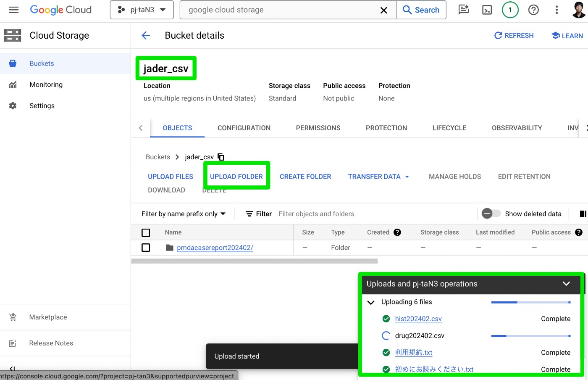Click the overall Uploading 6 files progress bar
Screen dimensions: 588x380
531,302
